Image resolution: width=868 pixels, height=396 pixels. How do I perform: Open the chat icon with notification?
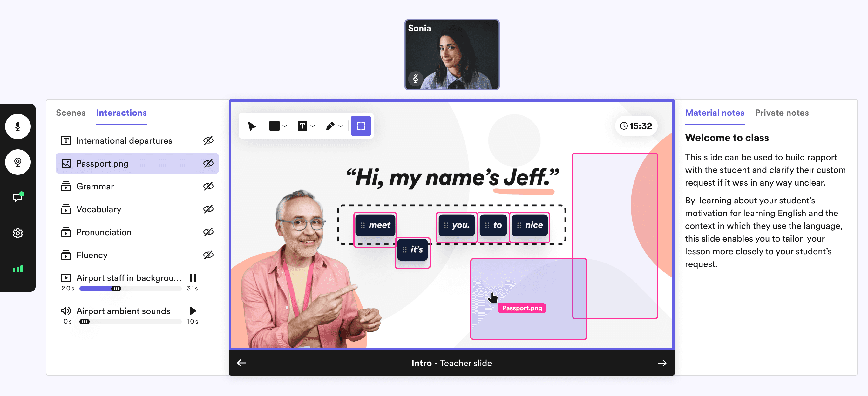(17, 197)
